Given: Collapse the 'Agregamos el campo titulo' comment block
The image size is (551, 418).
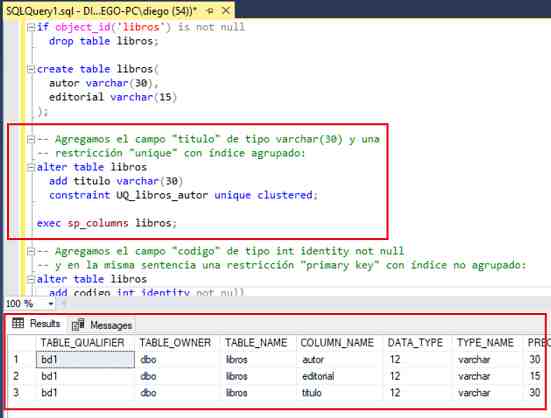Looking at the screenshot, I should pyautogui.click(x=31, y=139).
